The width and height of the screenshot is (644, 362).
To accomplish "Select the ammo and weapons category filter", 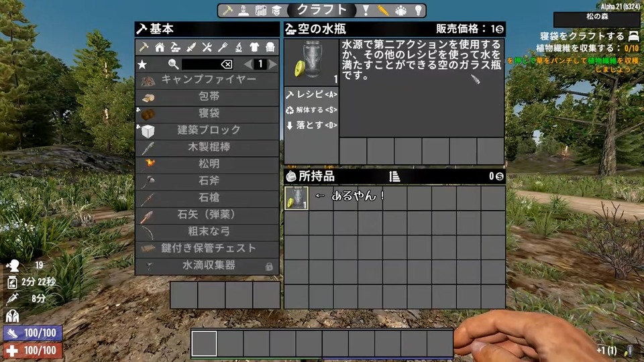I will click(x=191, y=47).
